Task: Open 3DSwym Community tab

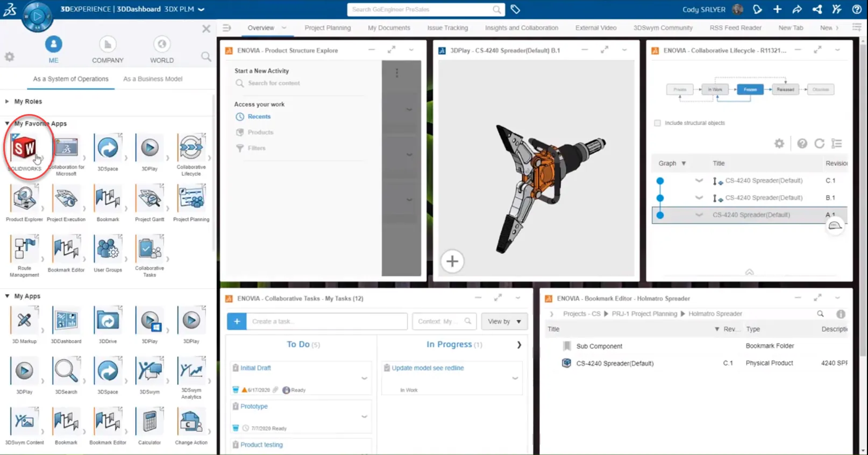Action: [x=663, y=28]
